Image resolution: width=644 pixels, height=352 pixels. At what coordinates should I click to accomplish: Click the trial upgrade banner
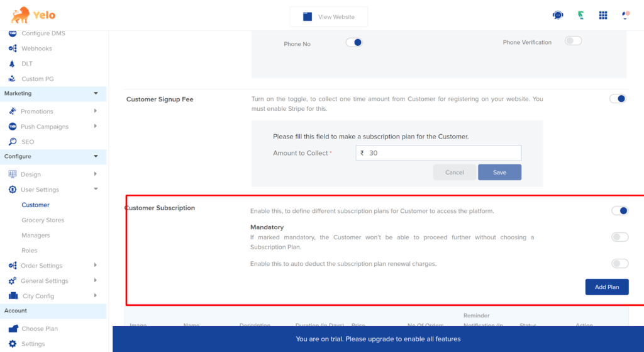coord(378,339)
